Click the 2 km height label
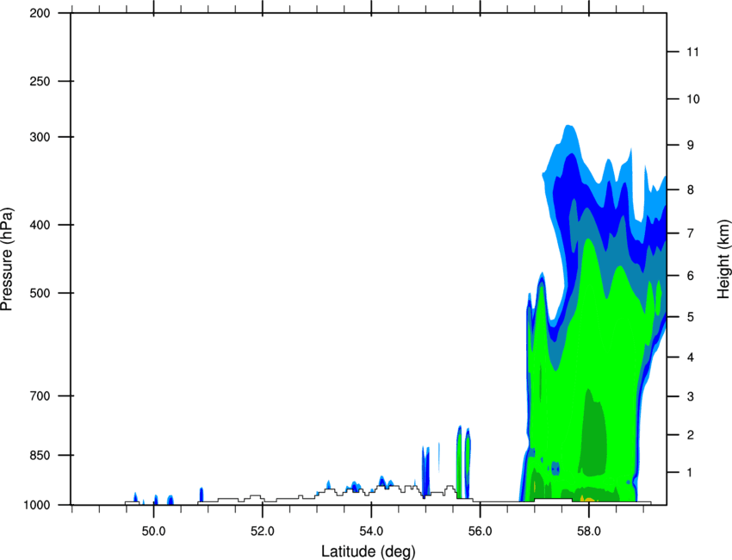 pos(691,435)
